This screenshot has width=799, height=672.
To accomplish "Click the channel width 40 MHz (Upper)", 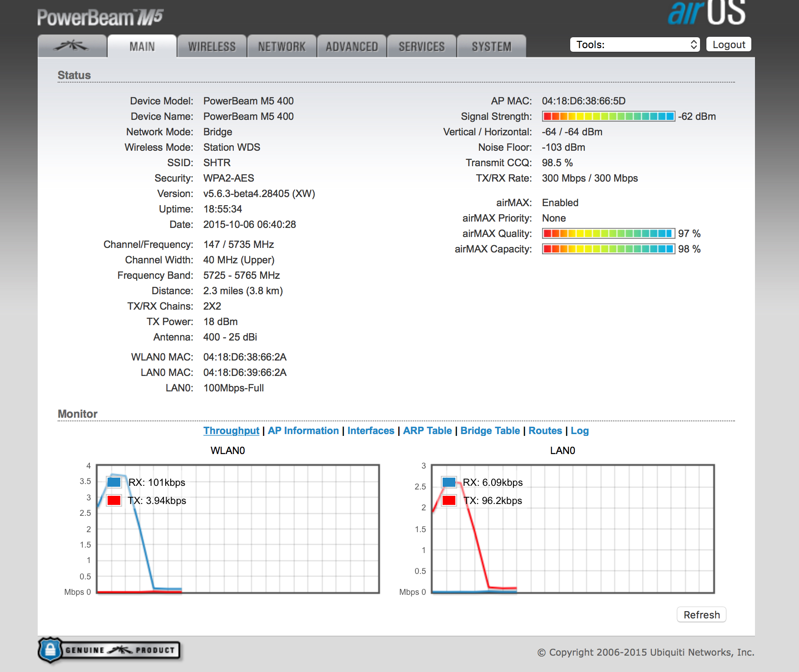I will 239,260.
